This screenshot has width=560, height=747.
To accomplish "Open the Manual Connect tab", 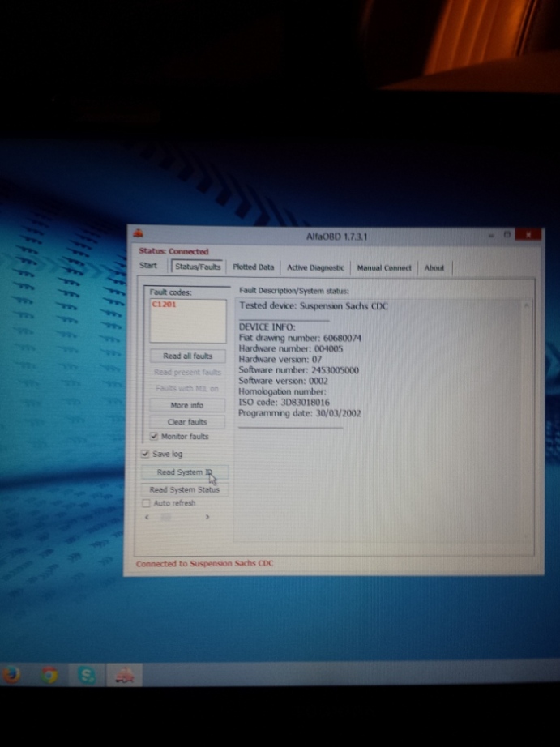I will point(384,268).
